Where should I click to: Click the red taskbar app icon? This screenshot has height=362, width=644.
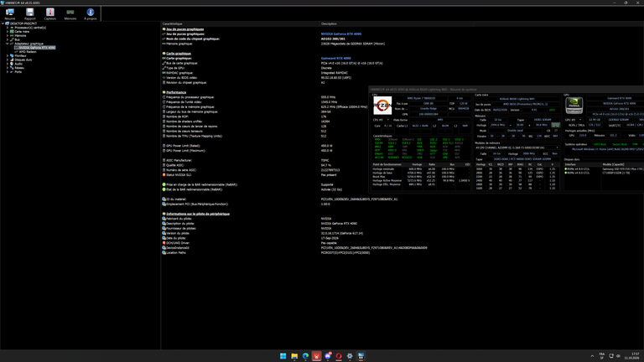[316, 356]
